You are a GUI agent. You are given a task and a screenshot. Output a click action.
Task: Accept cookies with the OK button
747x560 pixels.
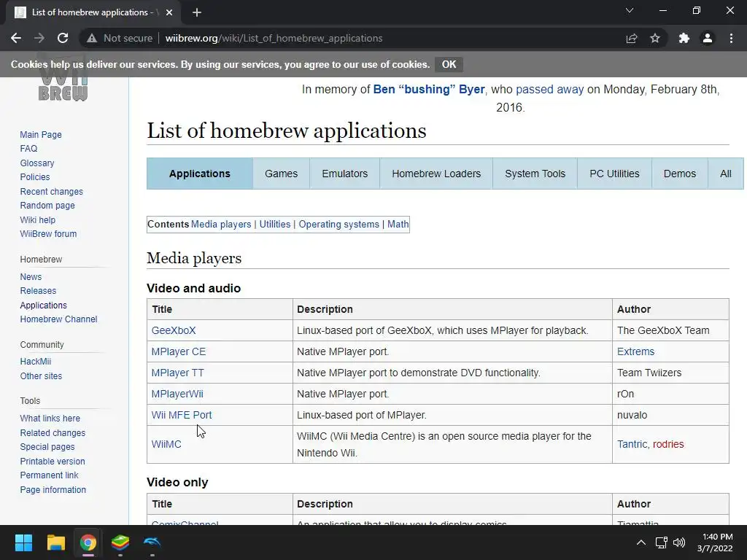click(449, 64)
